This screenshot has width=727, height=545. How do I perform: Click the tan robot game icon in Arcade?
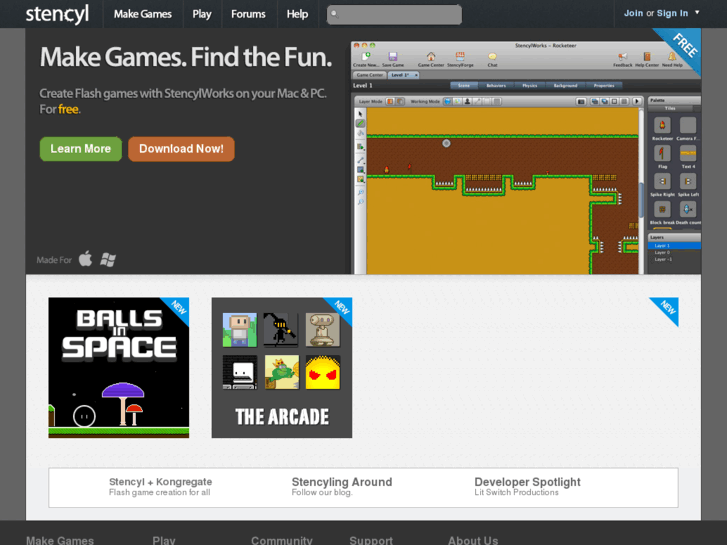(323, 330)
